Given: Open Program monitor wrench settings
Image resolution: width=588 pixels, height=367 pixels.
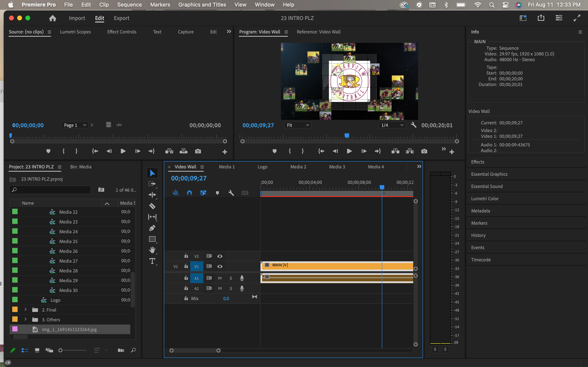Looking at the screenshot, I should click(413, 125).
